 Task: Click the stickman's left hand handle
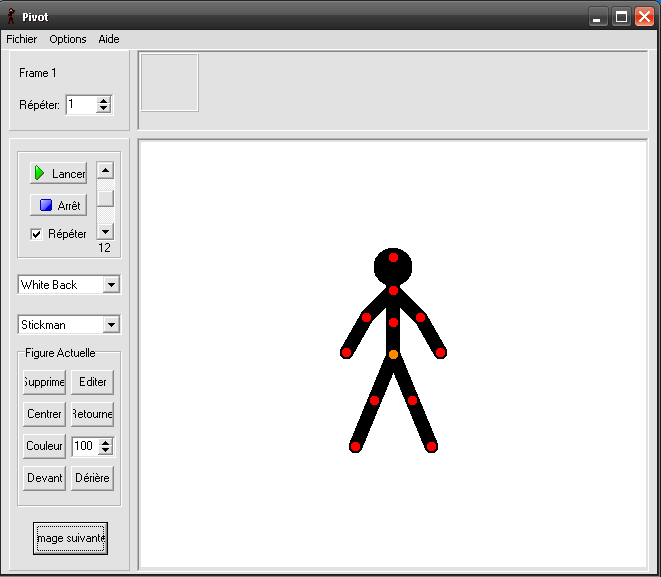coord(346,353)
